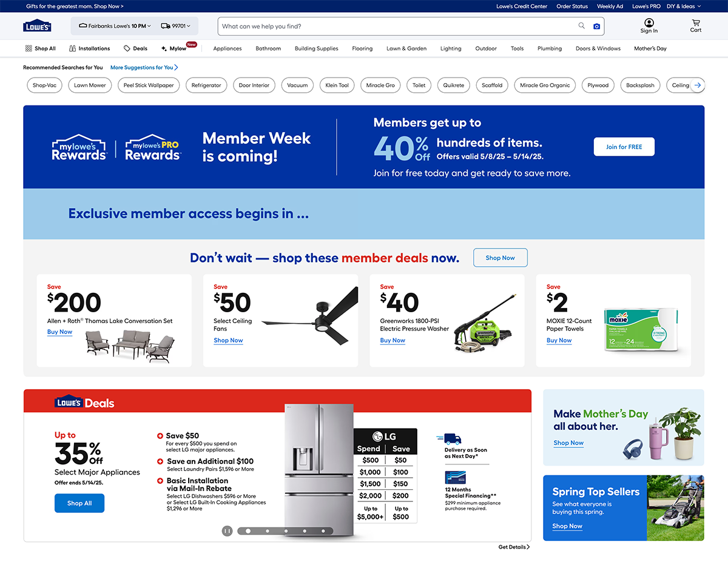Image resolution: width=728 pixels, height=562 pixels.
Task: Open Plumbing category
Action: tap(550, 49)
